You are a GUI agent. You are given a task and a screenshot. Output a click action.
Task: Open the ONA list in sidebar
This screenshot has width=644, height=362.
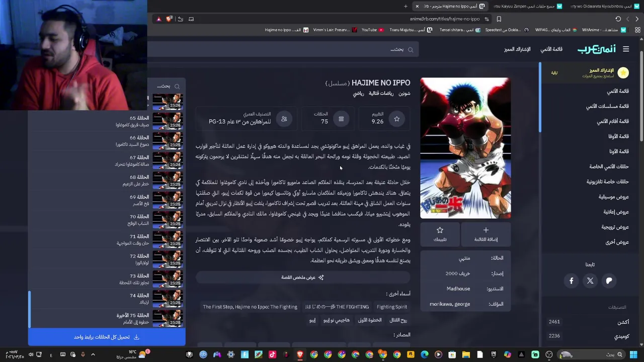[619, 151]
